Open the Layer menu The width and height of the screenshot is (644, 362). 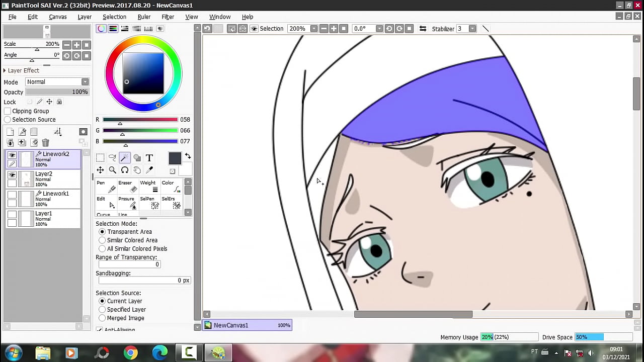pos(85,17)
